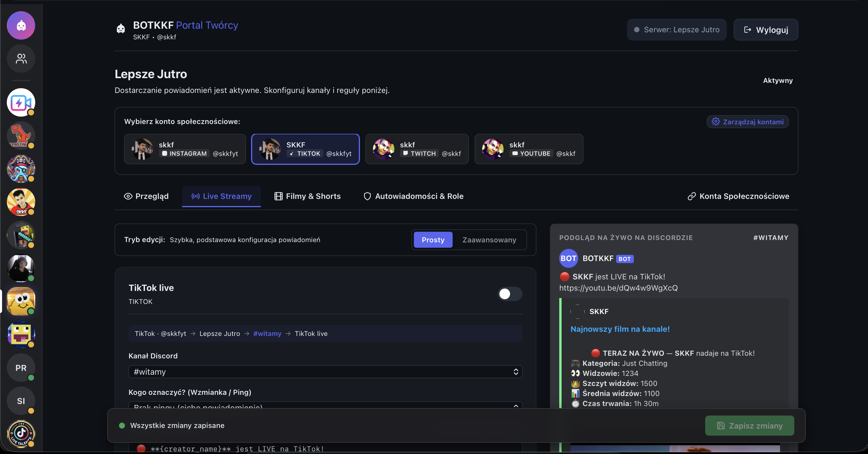Image resolution: width=868 pixels, height=454 pixels.
Task: Select the skkf Instagram account card
Action: [185, 149]
